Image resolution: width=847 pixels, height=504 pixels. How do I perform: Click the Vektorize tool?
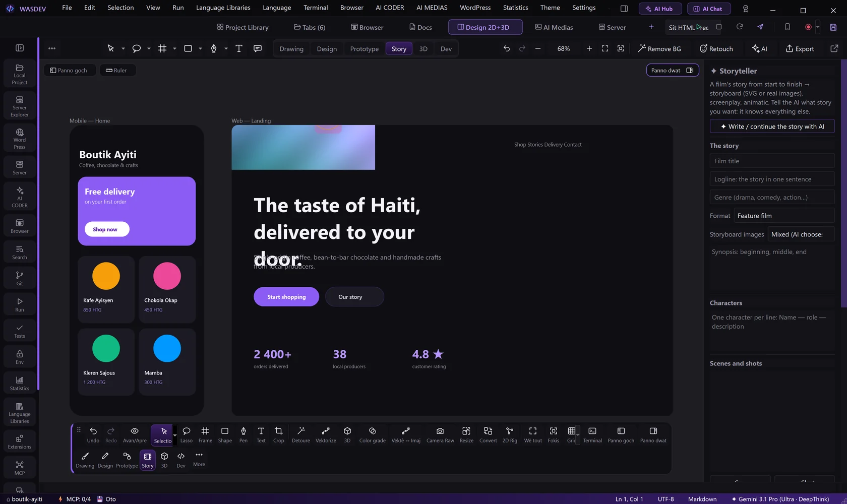tap(326, 434)
